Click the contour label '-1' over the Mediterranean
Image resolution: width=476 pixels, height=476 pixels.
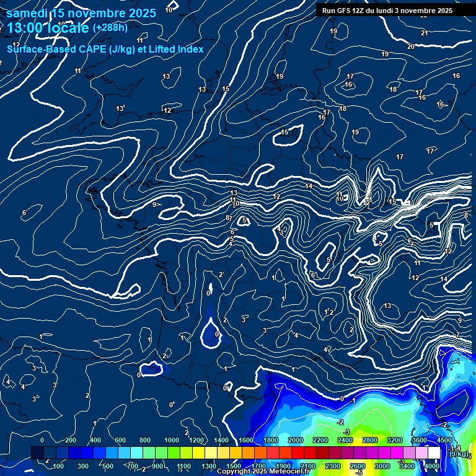pyautogui.click(x=352, y=401)
